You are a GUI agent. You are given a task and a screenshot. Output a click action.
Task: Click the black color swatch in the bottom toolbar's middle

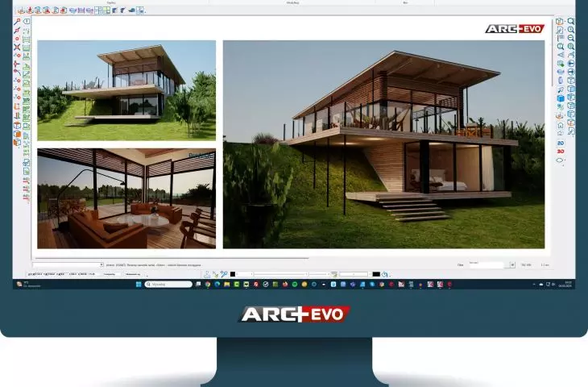(x=233, y=274)
